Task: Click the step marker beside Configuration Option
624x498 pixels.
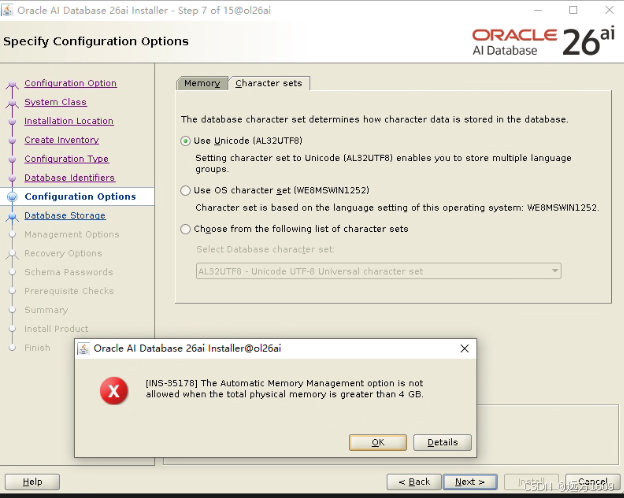Action: [12, 84]
